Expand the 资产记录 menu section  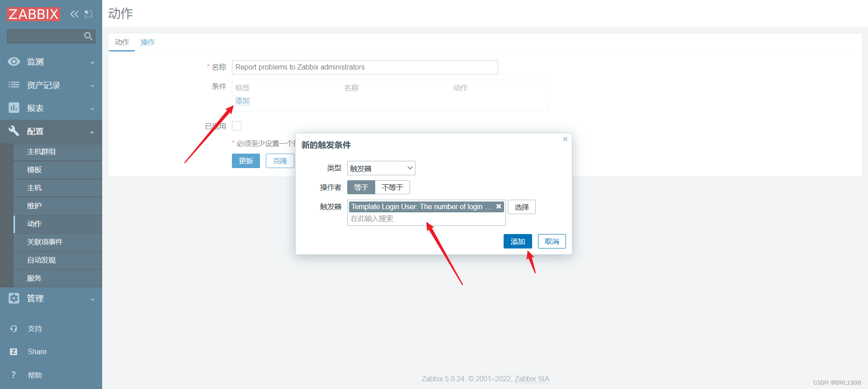click(x=92, y=86)
